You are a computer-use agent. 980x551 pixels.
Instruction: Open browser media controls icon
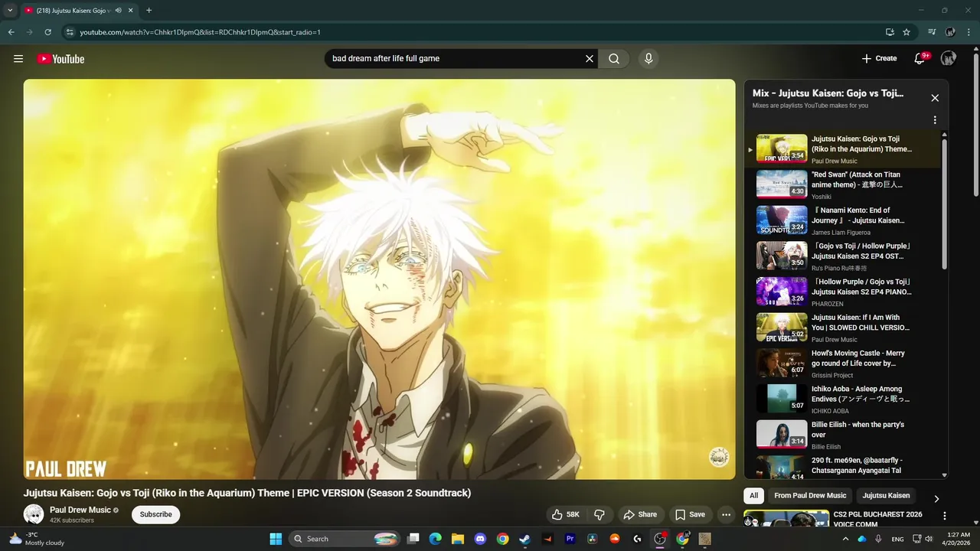[x=932, y=32]
